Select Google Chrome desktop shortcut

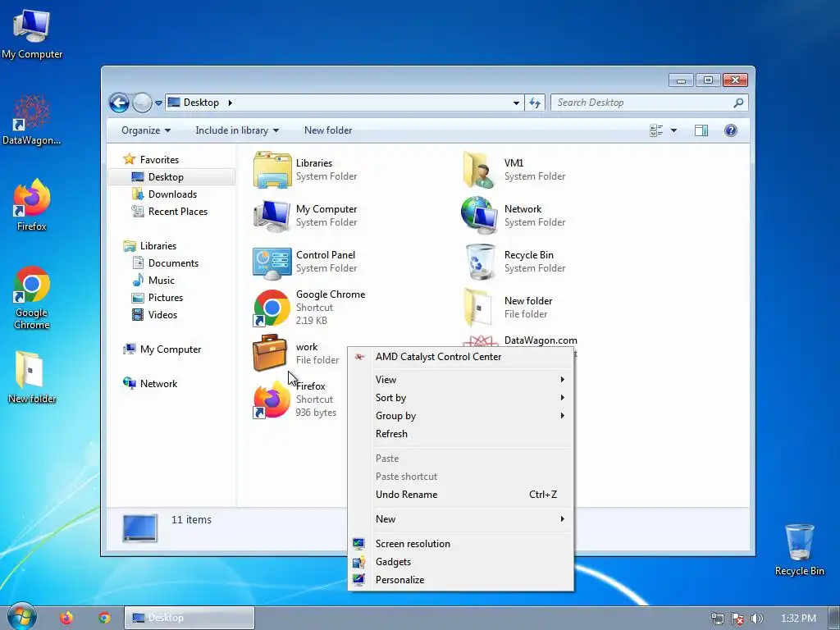[32, 298]
